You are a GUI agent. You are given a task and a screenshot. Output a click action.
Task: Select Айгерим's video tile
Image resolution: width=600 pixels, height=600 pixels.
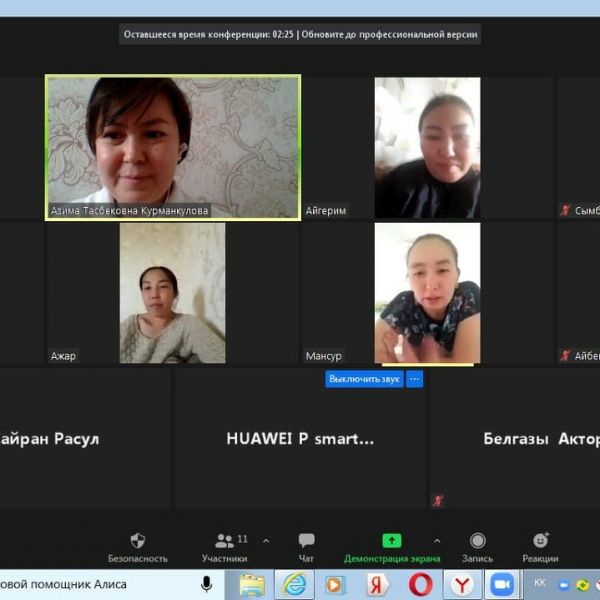point(427,147)
